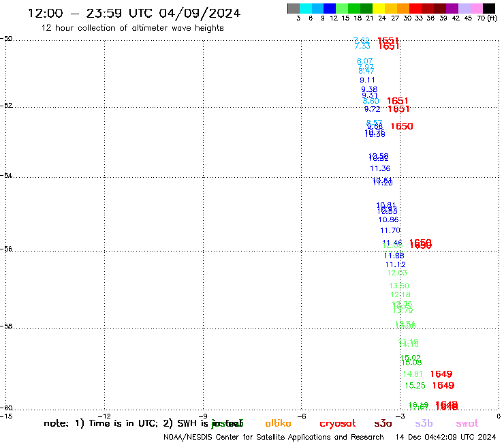Viewport: 504px width, 443px height.
Task: Select the 'altika' satellite legend label
Action: point(278,423)
